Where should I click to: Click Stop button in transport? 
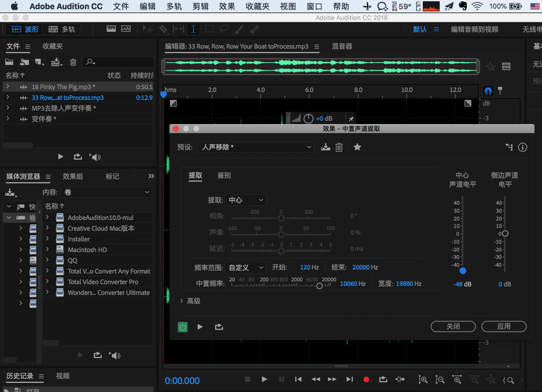coord(247,379)
